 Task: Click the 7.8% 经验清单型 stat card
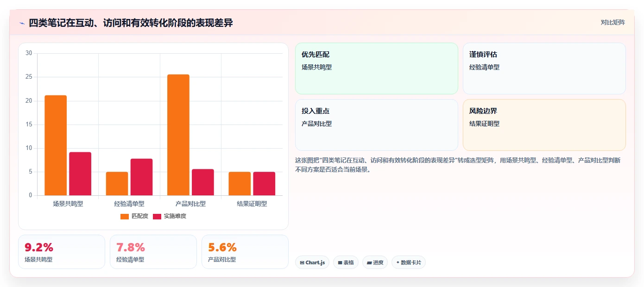153,252
